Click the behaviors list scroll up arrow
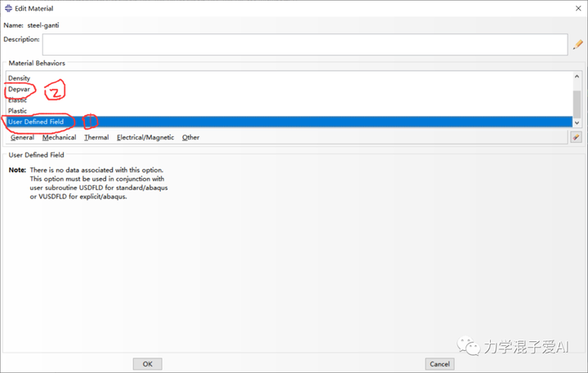The width and height of the screenshot is (588, 373). click(x=577, y=78)
